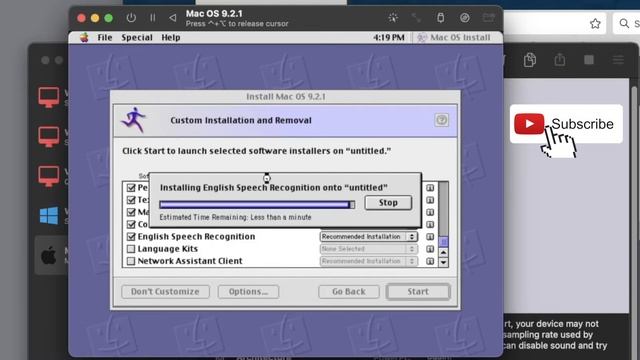Click the power icon in VM toolbar
Screen dimensions: 640x360
coord(131,18)
